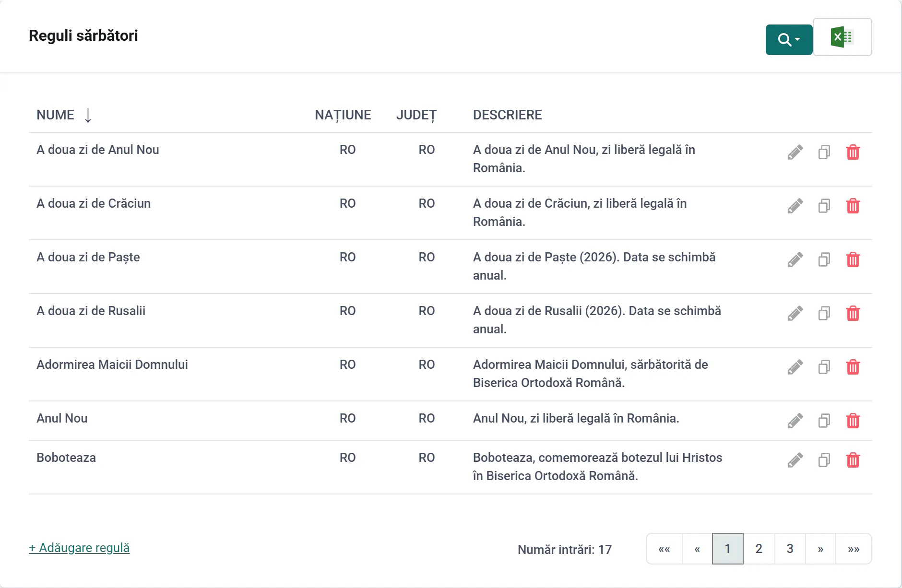Go to the next page
Screen dimensions: 902x588
[x=820, y=549]
